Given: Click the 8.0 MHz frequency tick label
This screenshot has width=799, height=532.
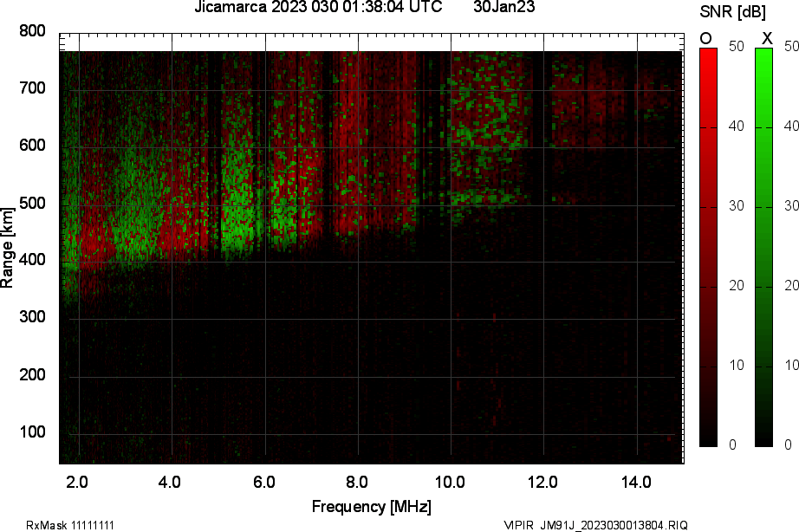Looking at the screenshot, I should pyautogui.click(x=357, y=482).
